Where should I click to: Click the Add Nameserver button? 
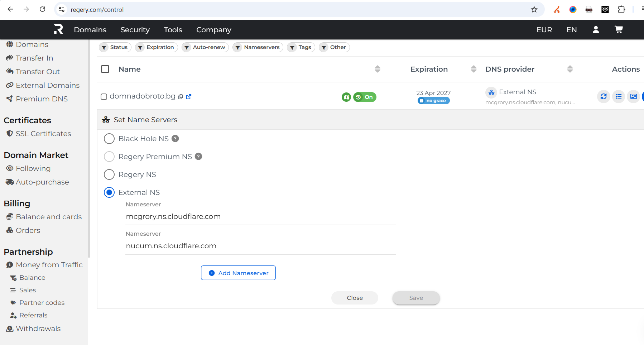click(238, 273)
